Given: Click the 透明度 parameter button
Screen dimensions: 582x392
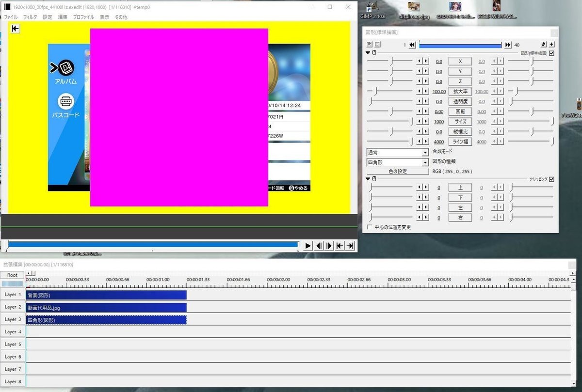Looking at the screenshot, I should point(460,102).
